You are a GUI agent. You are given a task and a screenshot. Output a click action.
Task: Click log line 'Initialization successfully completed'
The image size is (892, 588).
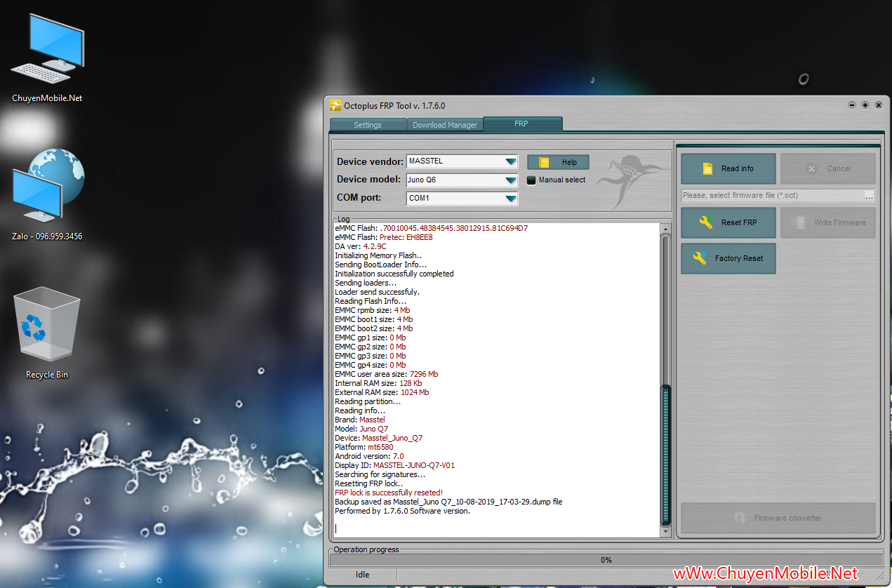coord(394,274)
